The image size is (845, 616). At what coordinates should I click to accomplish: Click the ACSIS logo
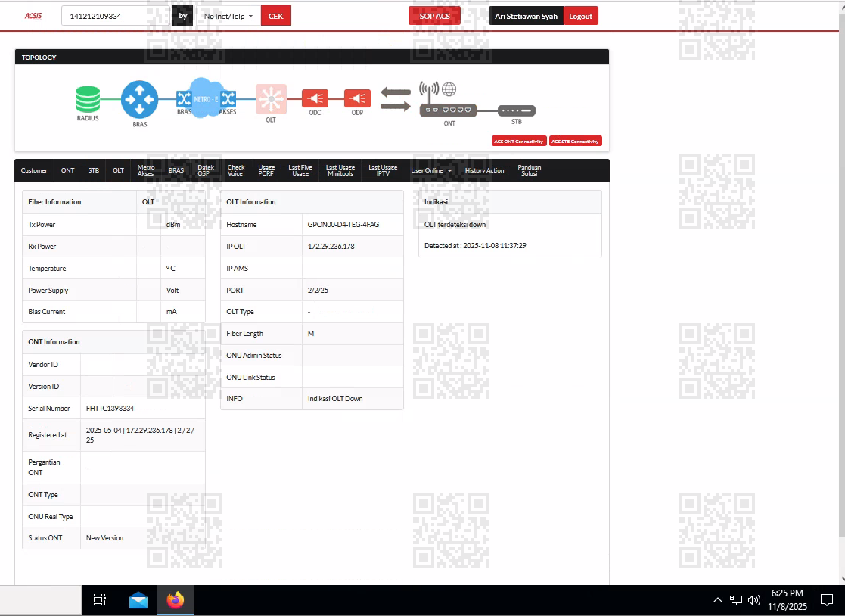tap(33, 16)
